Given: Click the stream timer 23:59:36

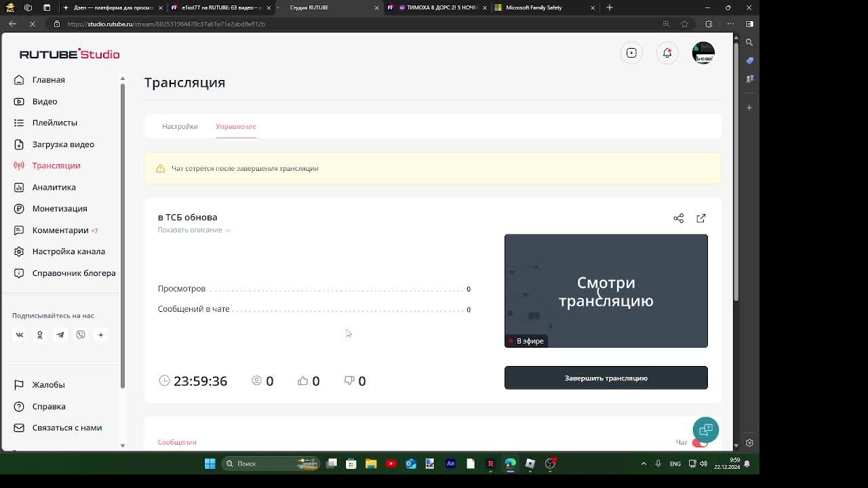Looking at the screenshot, I should click(x=200, y=381).
